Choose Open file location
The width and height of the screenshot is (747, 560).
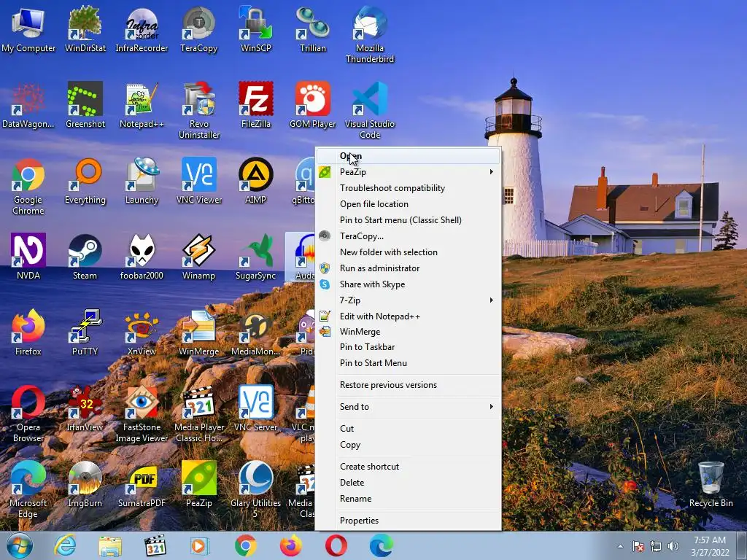[409, 204]
